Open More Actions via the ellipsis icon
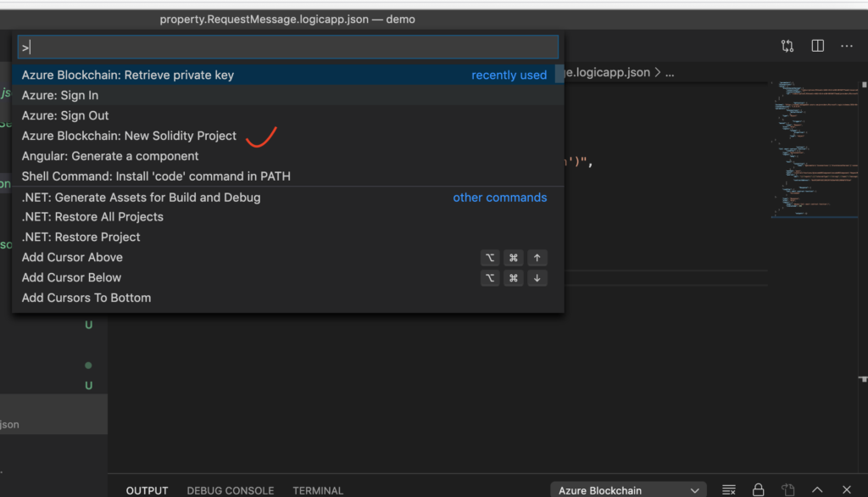The width and height of the screenshot is (868, 497). (846, 46)
